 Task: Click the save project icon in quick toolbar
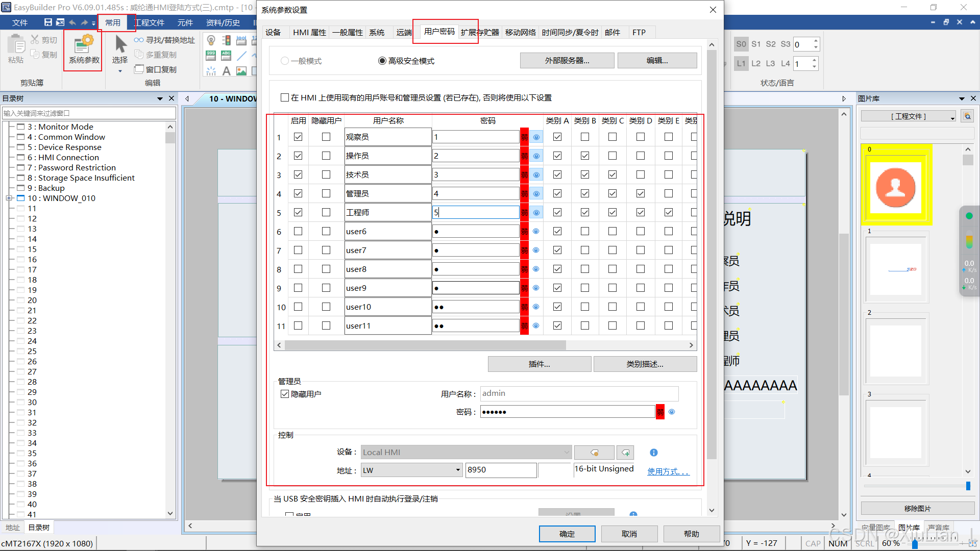tap(48, 22)
